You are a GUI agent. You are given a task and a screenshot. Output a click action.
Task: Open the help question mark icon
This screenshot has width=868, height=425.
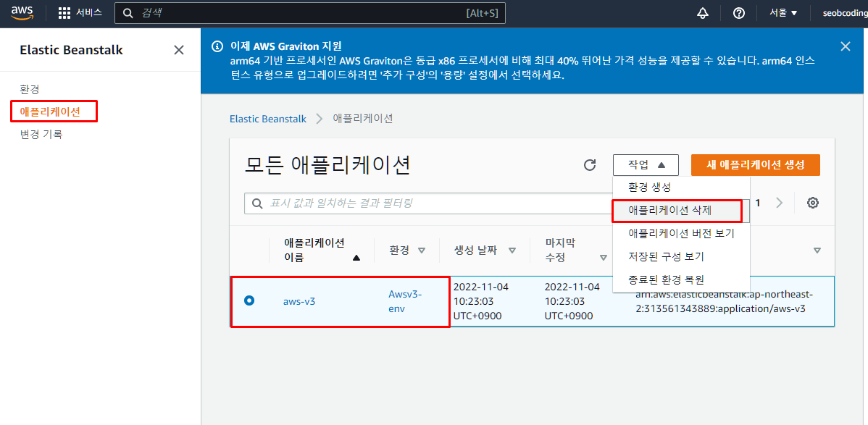tap(738, 13)
